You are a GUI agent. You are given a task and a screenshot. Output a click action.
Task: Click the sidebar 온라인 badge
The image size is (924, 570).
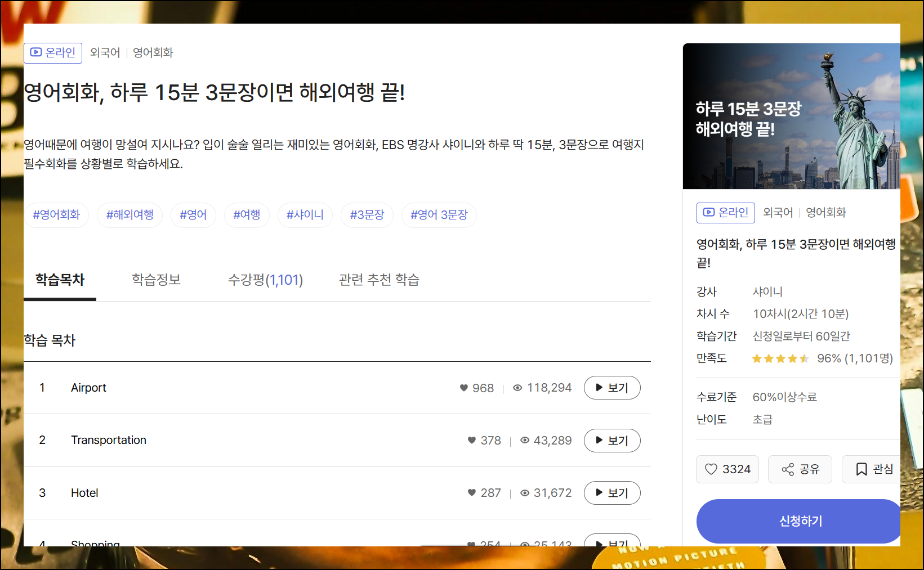point(726,213)
